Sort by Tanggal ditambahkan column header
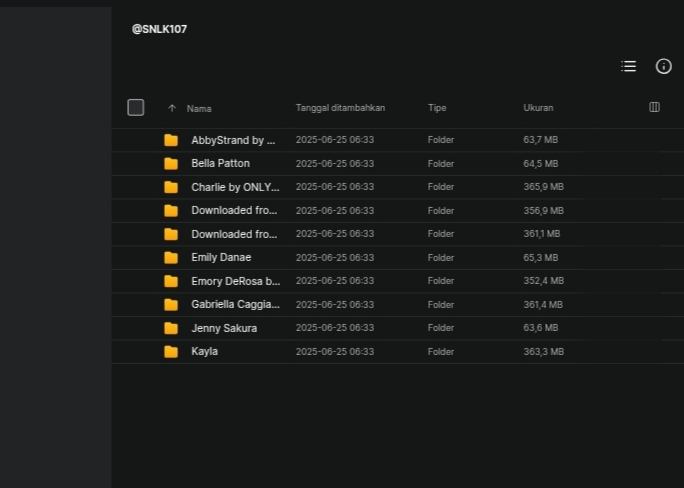 click(x=340, y=108)
